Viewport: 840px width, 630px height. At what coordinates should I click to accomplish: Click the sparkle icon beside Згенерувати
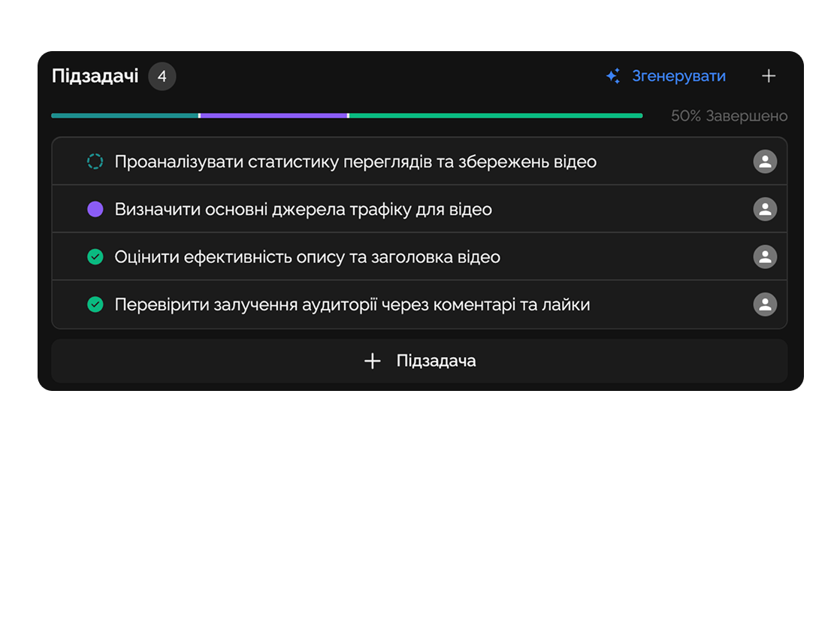coord(613,76)
